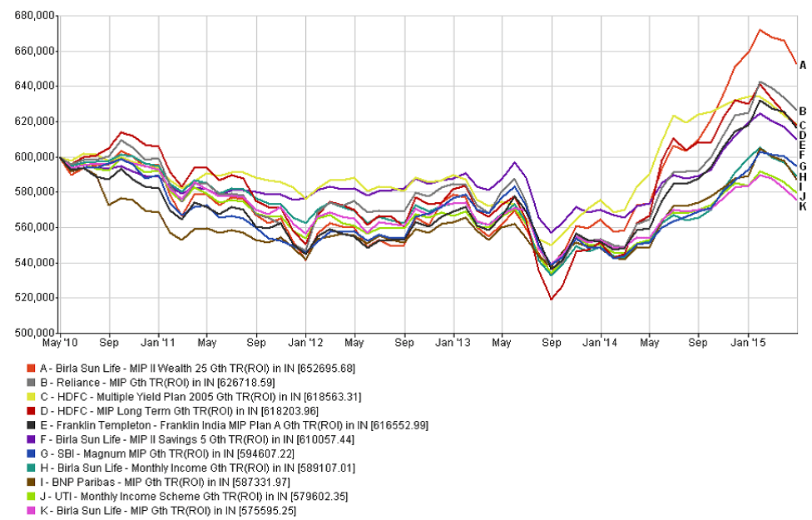
Task: Click the dark red swatch for series D
Action: [31, 411]
